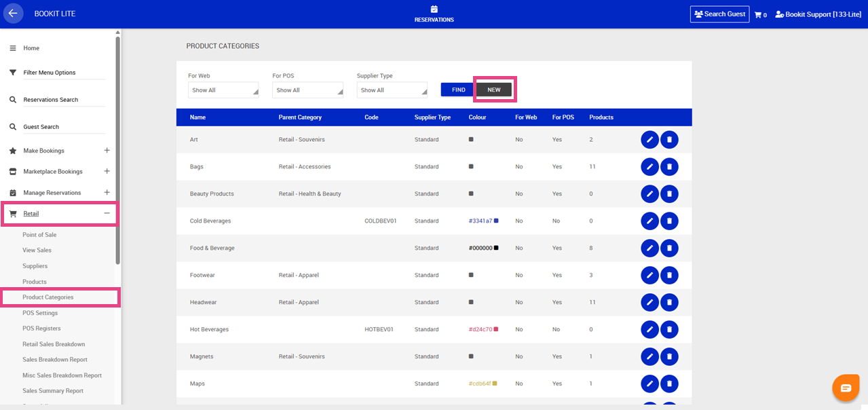Delete the Magnets category
868x410 pixels.
pos(669,357)
